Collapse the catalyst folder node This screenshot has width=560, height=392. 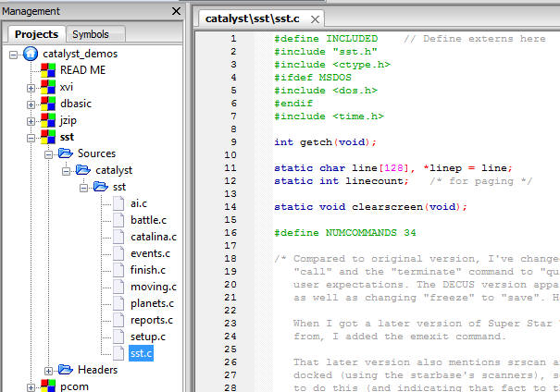64,170
